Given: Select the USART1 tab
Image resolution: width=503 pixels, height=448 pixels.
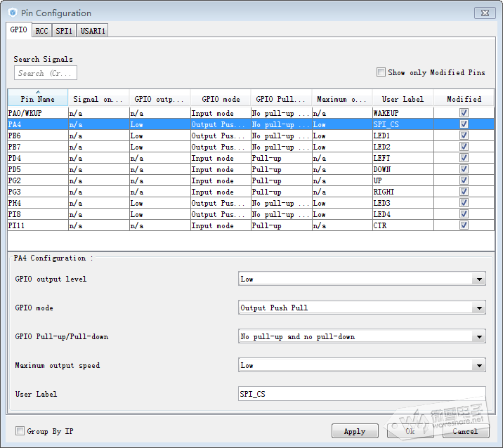Looking at the screenshot, I should (92, 31).
